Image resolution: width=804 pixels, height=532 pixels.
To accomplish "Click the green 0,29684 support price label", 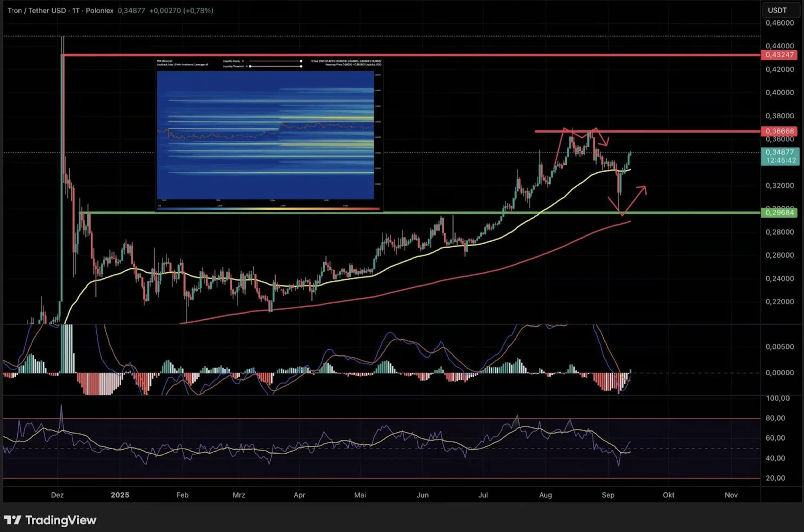I will click(780, 213).
